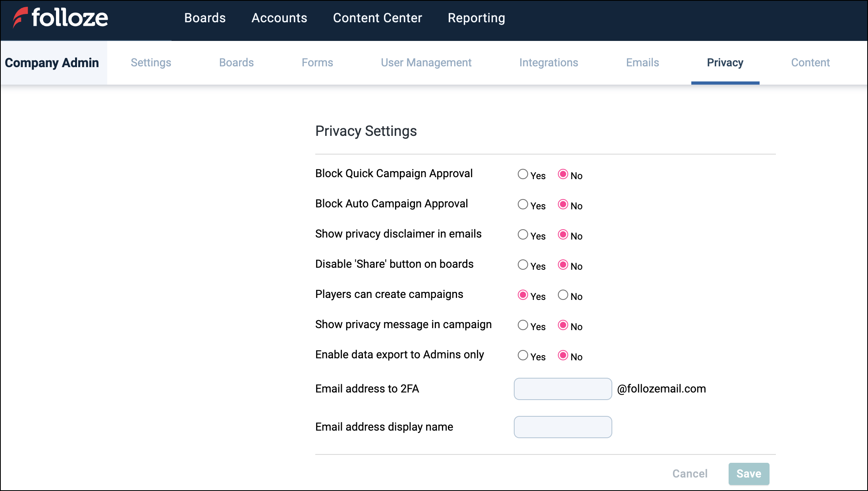Image resolution: width=868 pixels, height=491 pixels.
Task: Enable privacy disclaimer in emails
Action: point(523,235)
